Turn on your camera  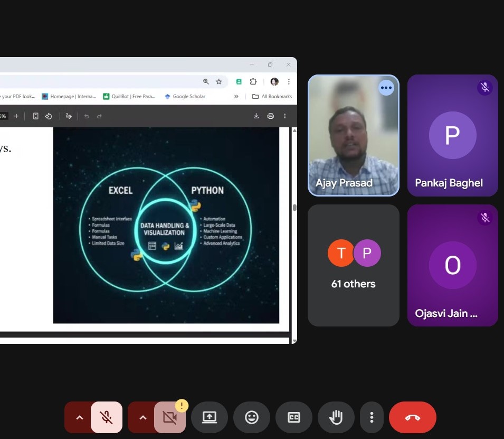[169, 417]
